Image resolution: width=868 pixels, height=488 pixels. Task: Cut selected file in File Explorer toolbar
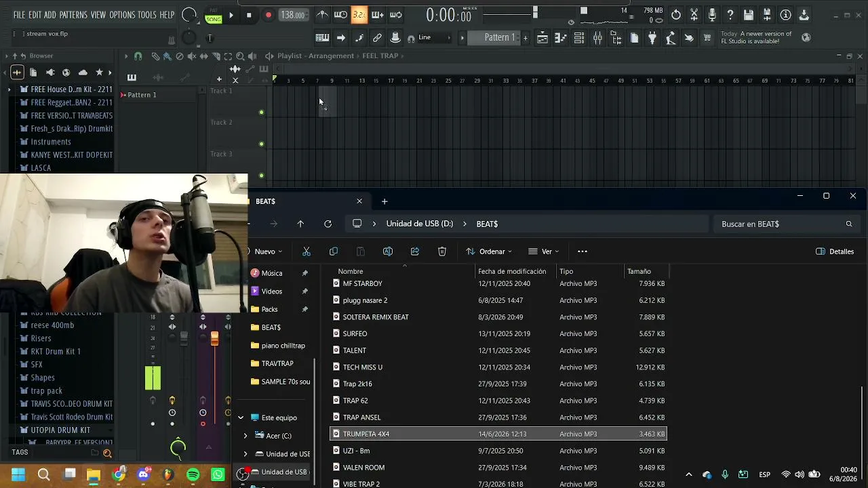pos(307,251)
